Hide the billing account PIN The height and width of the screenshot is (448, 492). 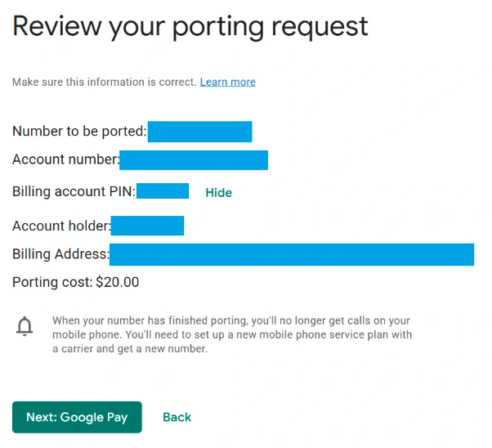(218, 193)
